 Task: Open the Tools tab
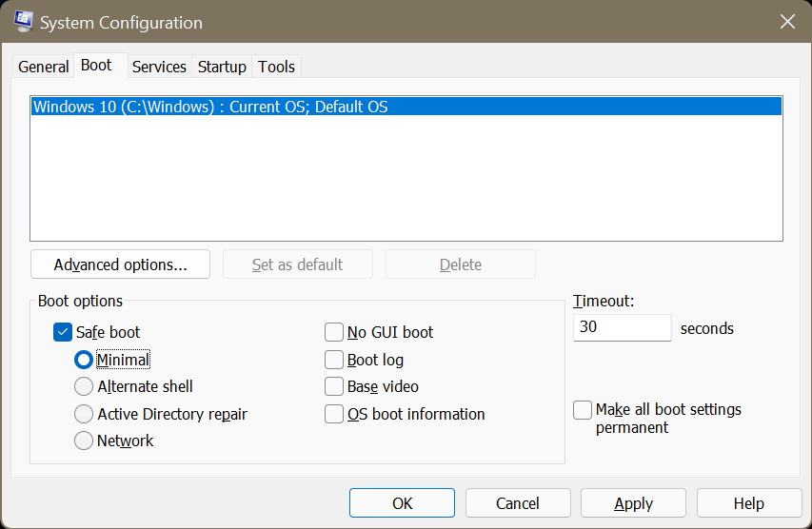click(276, 67)
